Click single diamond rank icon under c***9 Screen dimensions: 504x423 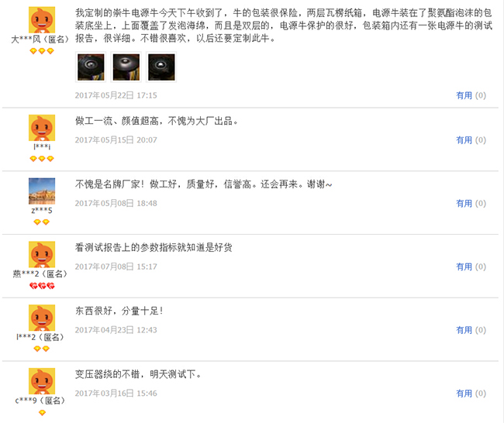[x=42, y=413]
